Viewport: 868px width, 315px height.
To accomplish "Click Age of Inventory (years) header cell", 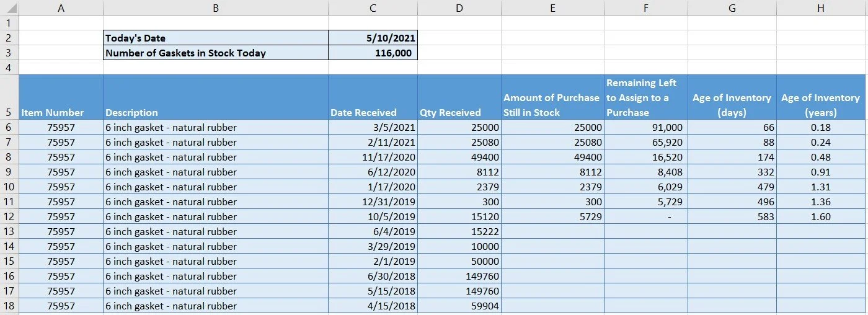I will (x=821, y=97).
